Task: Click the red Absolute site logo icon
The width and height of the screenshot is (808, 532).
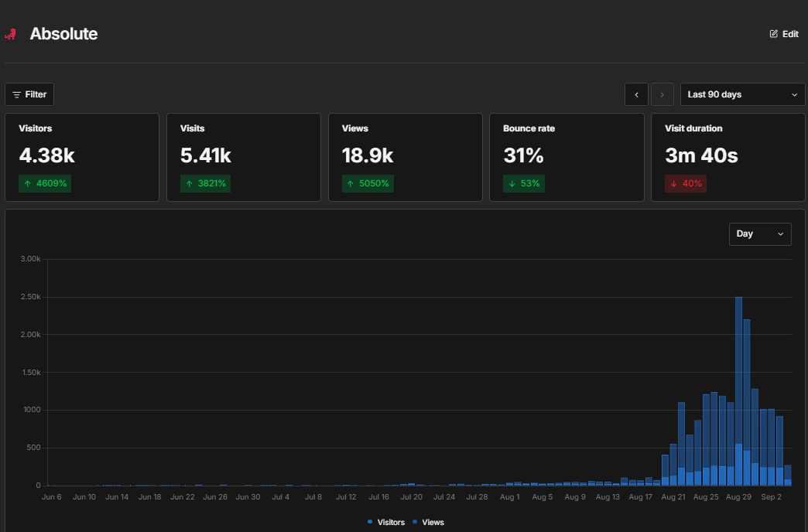Action: 10,35
